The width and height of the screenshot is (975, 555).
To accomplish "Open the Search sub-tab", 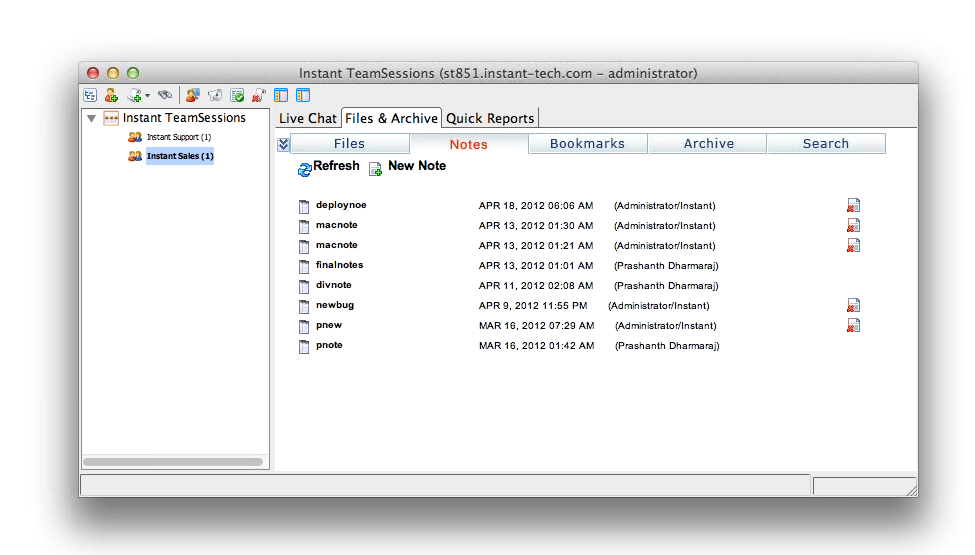I will point(826,144).
